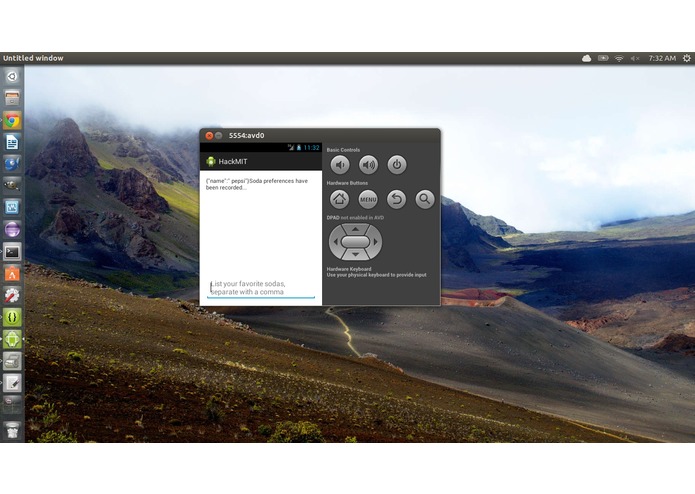
Task: Click the DPAD up arrow
Action: click(x=355, y=229)
